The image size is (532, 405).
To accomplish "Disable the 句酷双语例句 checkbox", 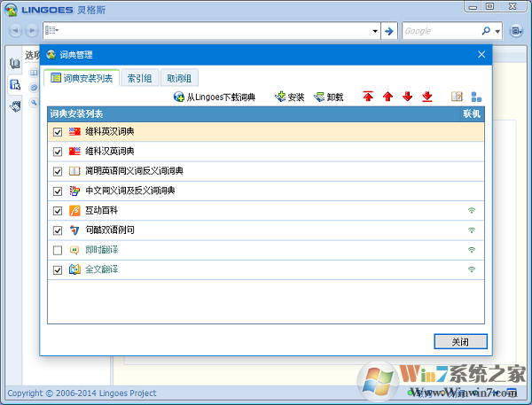I will point(58,230).
